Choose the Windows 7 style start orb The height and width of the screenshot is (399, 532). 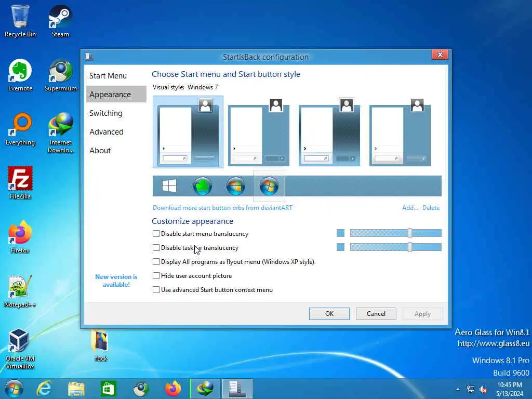tap(269, 186)
